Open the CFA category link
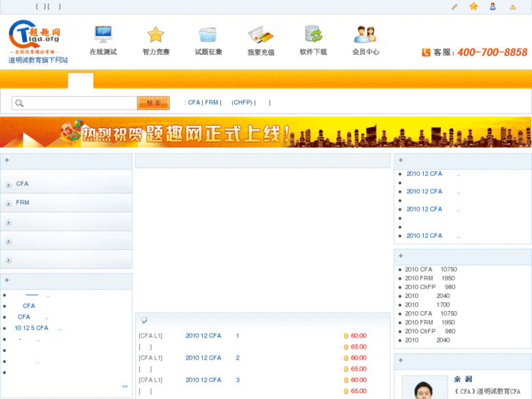Viewport: 532px width, 399px height. tap(22, 184)
